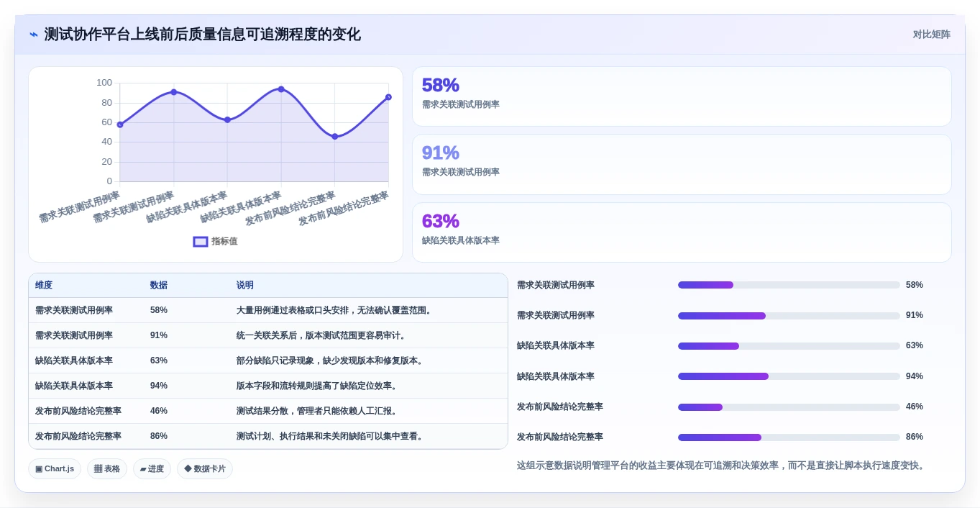Click the footer note starting with 这组示意数据说明

pyautogui.click(x=721, y=466)
